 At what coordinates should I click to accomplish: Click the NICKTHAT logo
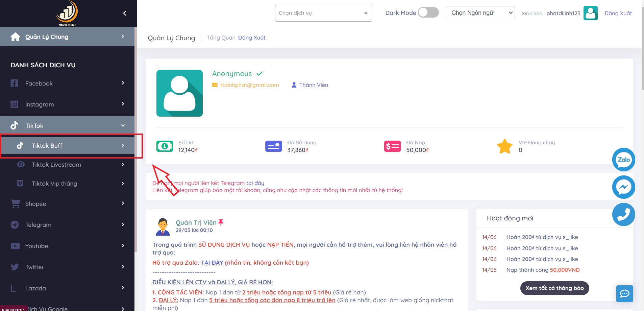coord(67,14)
